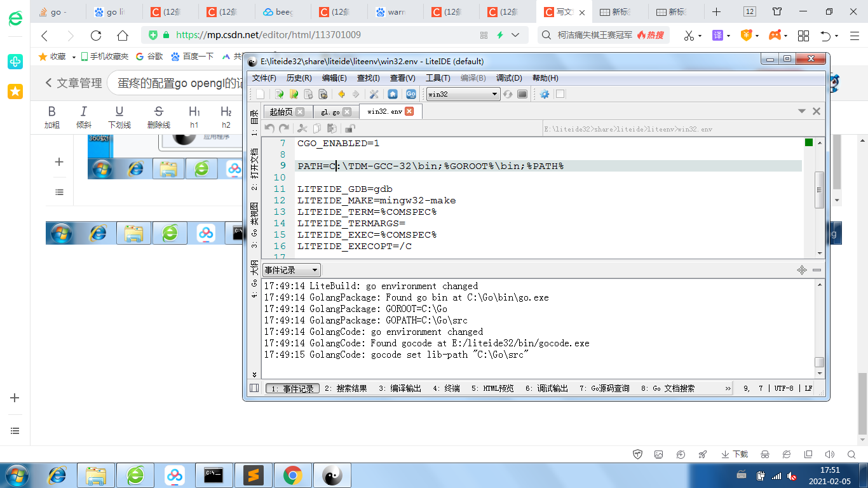Go back with the yellow left arrow
Viewport: 868px width, 488px height.
tap(342, 94)
